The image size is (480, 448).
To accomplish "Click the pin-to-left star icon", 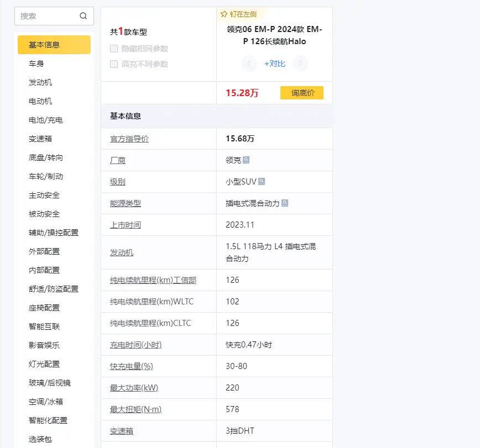I will (224, 14).
